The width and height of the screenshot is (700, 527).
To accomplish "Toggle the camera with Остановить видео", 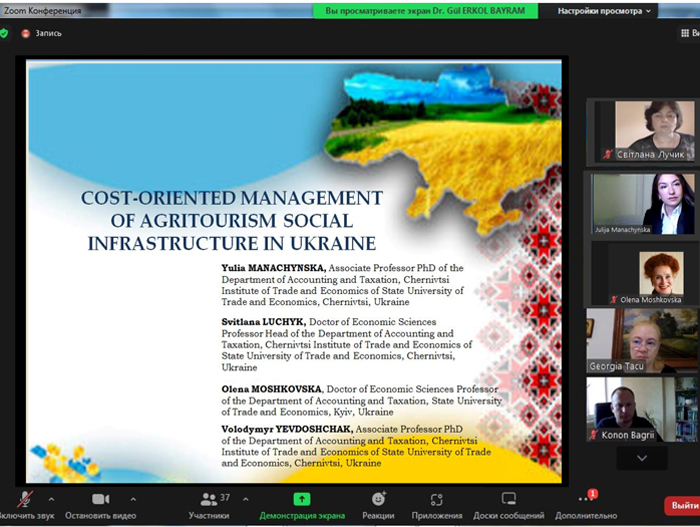I will tap(101, 499).
